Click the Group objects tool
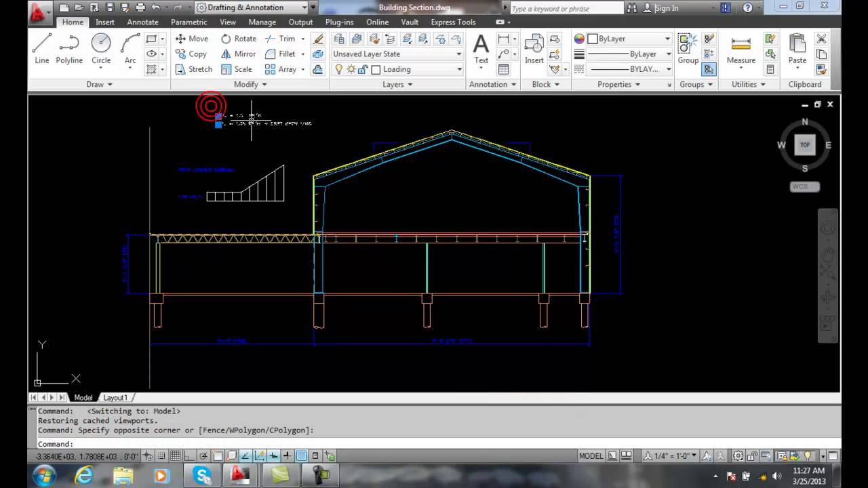This screenshot has height=488, width=868. click(688, 49)
